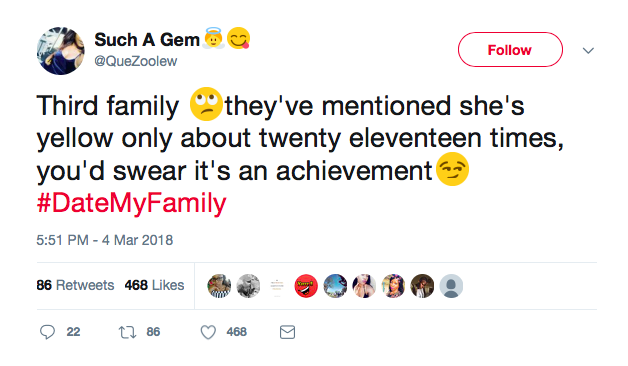Send tweet via direct message envelope icon

(287, 332)
